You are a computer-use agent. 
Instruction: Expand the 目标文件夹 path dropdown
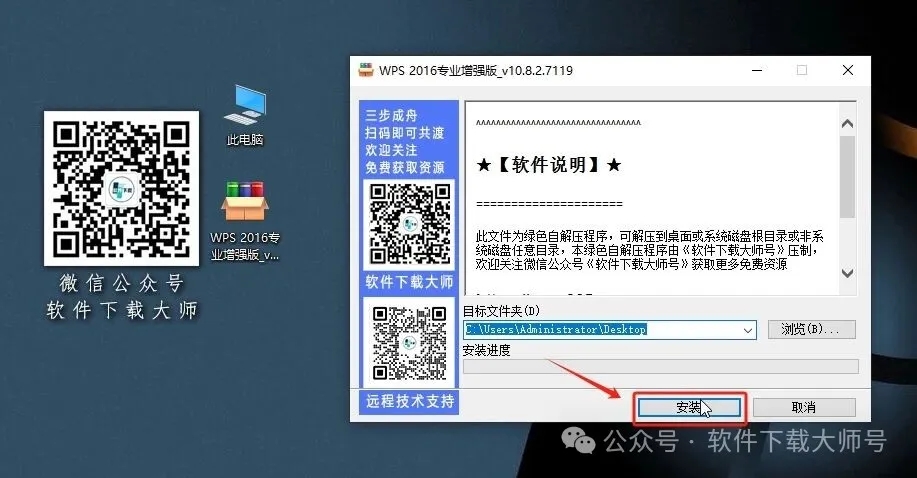click(x=747, y=330)
